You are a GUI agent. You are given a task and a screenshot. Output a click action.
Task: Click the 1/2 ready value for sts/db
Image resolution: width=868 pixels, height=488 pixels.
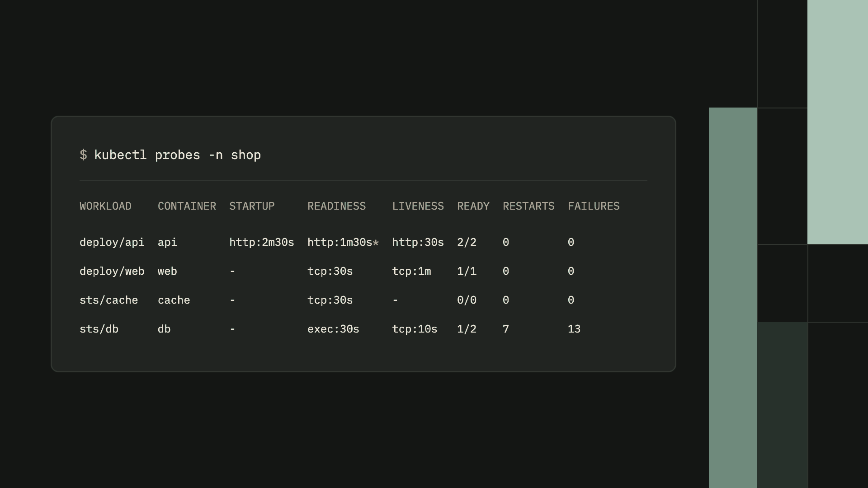[467, 329]
